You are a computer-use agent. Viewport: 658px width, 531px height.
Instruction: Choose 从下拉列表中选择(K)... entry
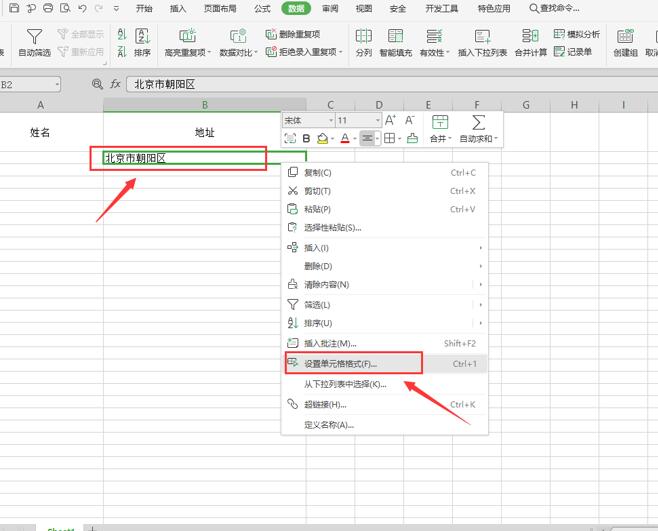385,384
